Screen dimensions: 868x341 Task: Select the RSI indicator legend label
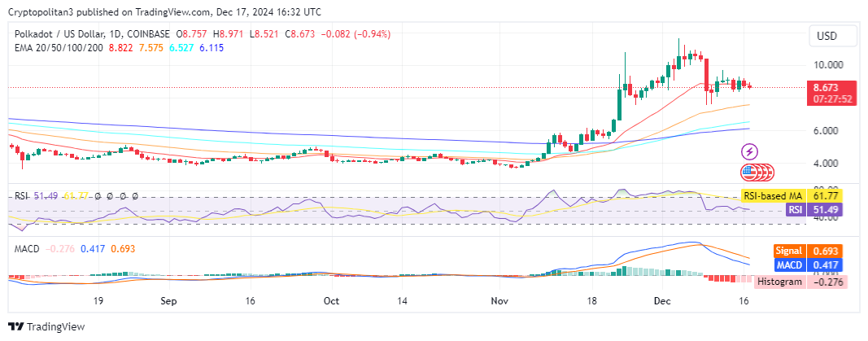coord(22,196)
